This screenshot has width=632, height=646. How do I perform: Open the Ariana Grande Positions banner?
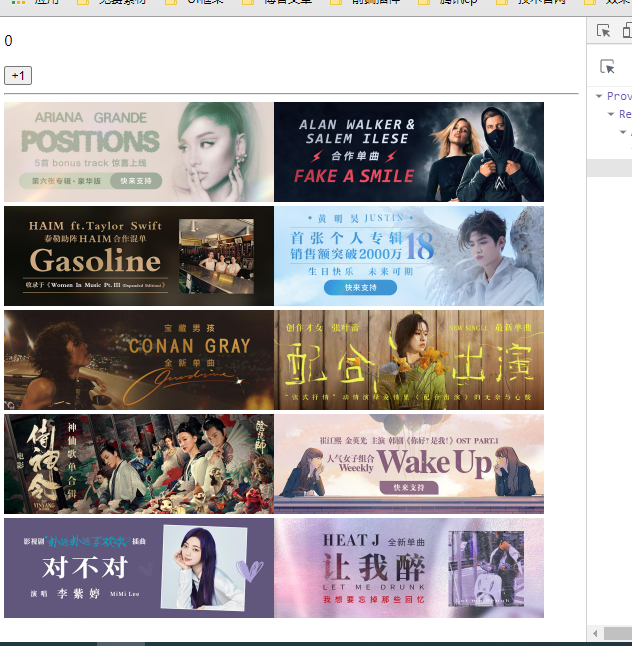pos(139,152)
